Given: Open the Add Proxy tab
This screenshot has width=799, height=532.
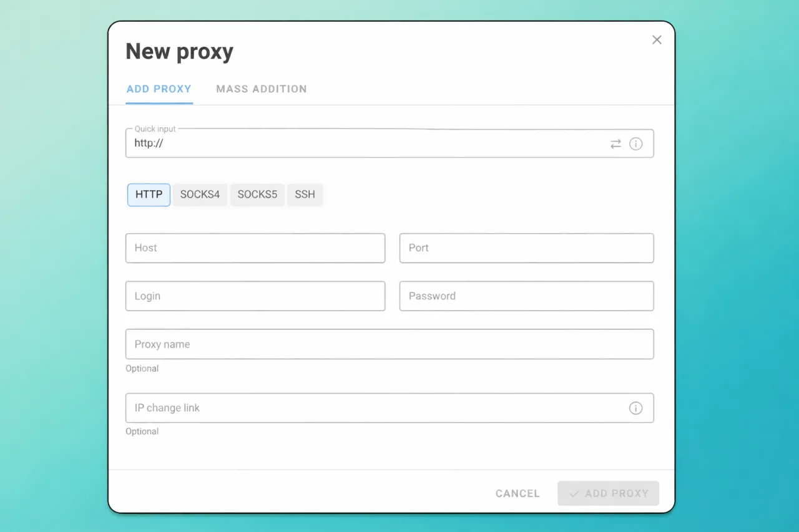Looking at the screenshot, I should click(159, 89).
